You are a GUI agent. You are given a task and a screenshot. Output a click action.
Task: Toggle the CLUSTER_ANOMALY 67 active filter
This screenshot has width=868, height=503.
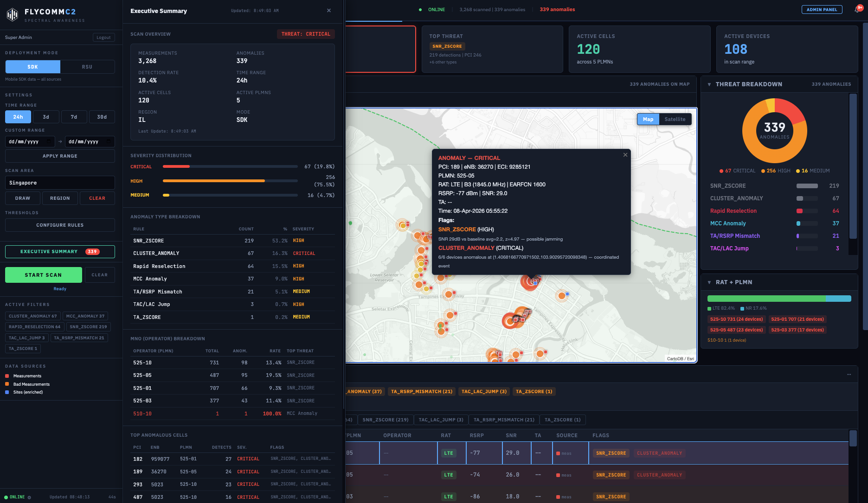(32, 316)
